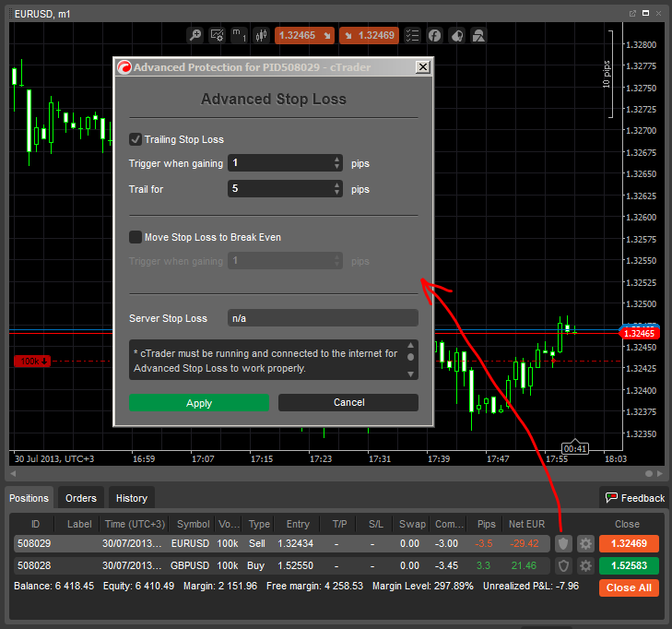Click the 1.32465 price label on axis
Viewport: 672px width, 629px height.
tap(639, 333)
